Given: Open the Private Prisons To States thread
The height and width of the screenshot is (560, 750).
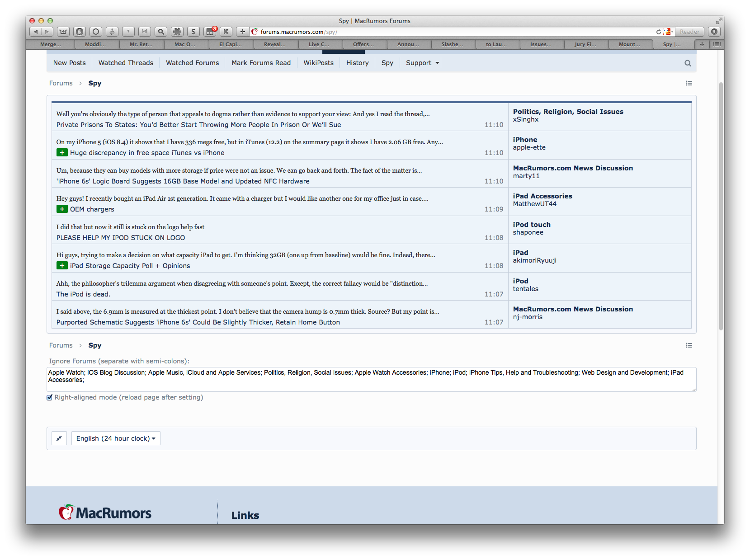Looking at the screenshot, I should (x=199, y=125).
